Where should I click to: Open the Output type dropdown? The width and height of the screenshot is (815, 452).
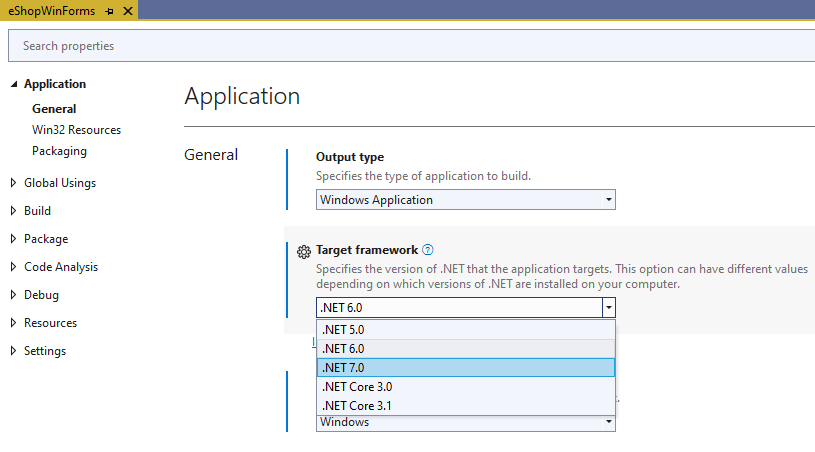point(466,200)
